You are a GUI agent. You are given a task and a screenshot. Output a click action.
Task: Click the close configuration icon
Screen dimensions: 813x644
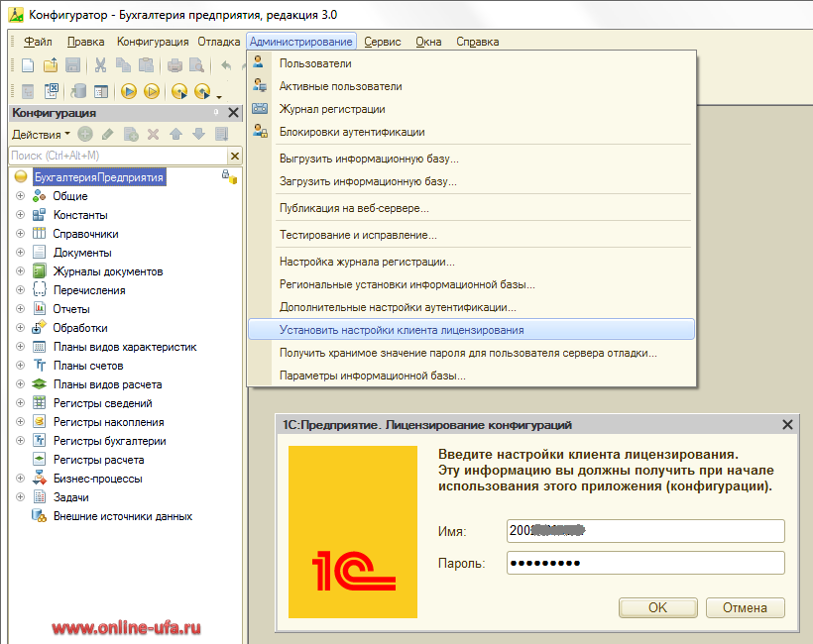(x=52, y=92)
